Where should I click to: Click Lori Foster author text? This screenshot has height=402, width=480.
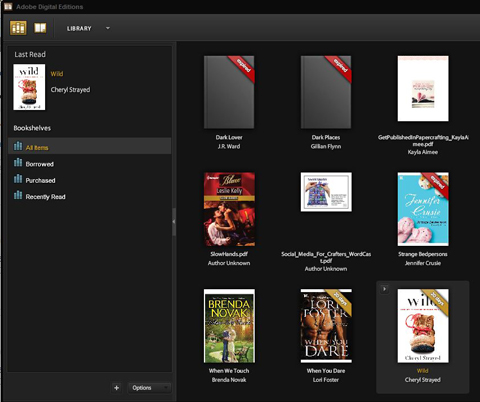(326, 380)
